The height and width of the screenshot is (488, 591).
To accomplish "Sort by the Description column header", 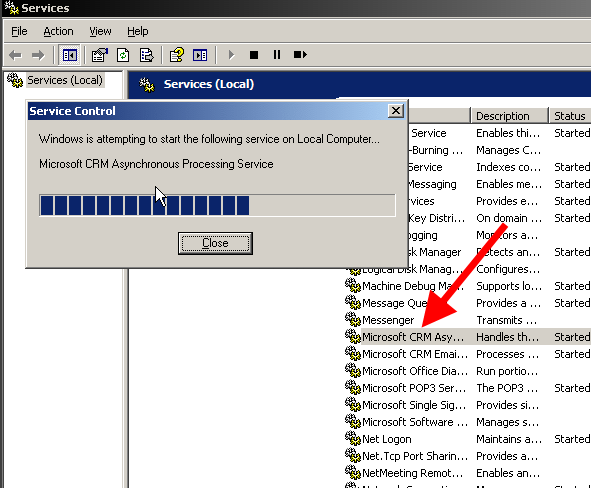I will [x=509, y=116].
